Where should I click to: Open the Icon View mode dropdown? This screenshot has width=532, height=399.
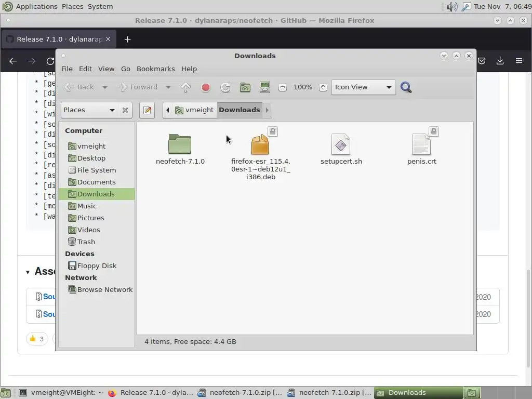tap(363, 87)
